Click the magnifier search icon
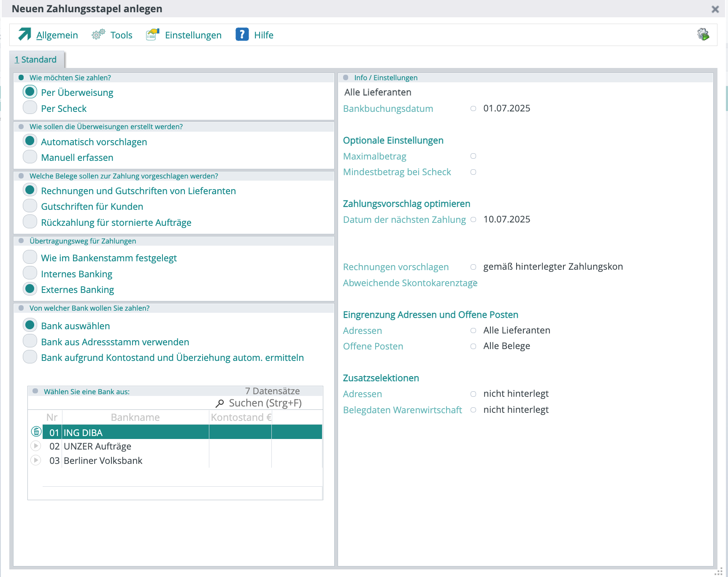Image resolution: width=728 pixels, height=577 pixels. (219, 404)
